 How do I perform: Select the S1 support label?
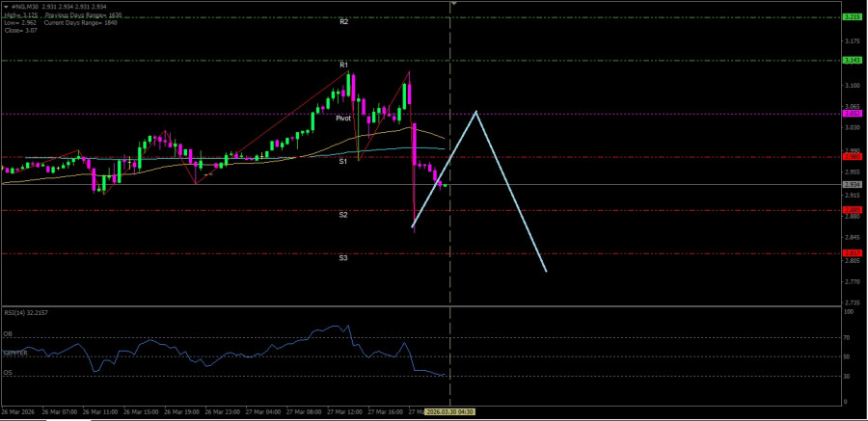343,162
